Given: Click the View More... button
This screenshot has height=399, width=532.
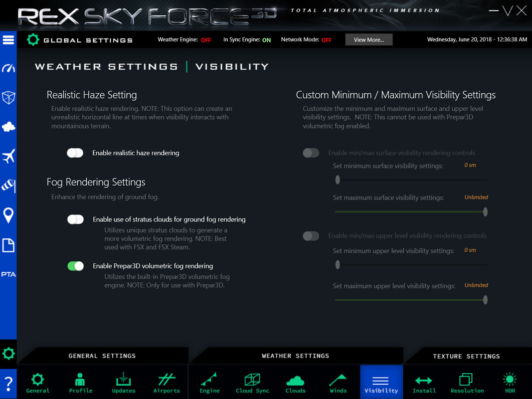Looking at the screenshot, I should click(x=369, y=40).
